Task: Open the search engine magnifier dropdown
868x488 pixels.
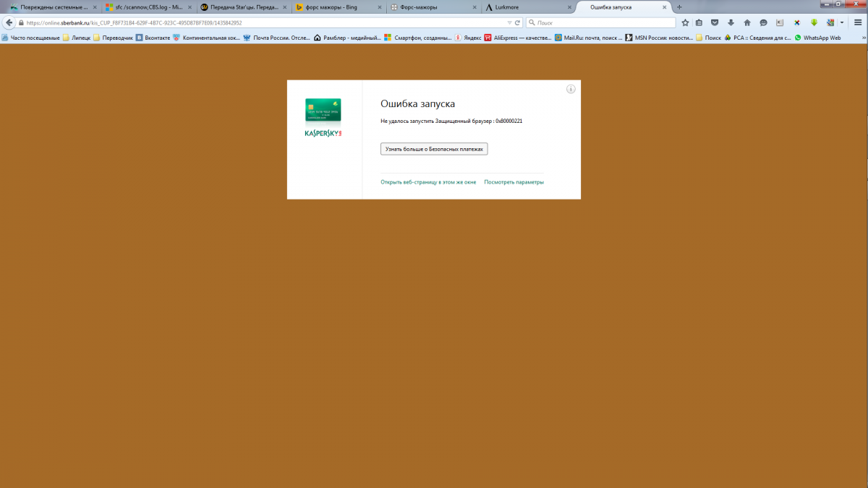Action: pyautogui.click(x=532, y=22)
